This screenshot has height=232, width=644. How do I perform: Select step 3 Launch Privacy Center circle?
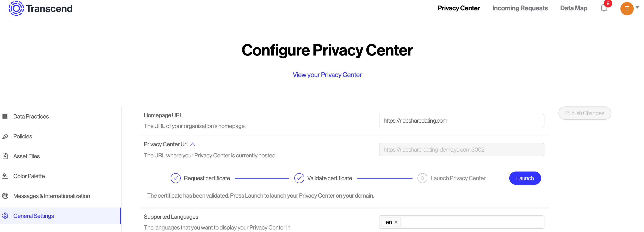click(422, 178)
